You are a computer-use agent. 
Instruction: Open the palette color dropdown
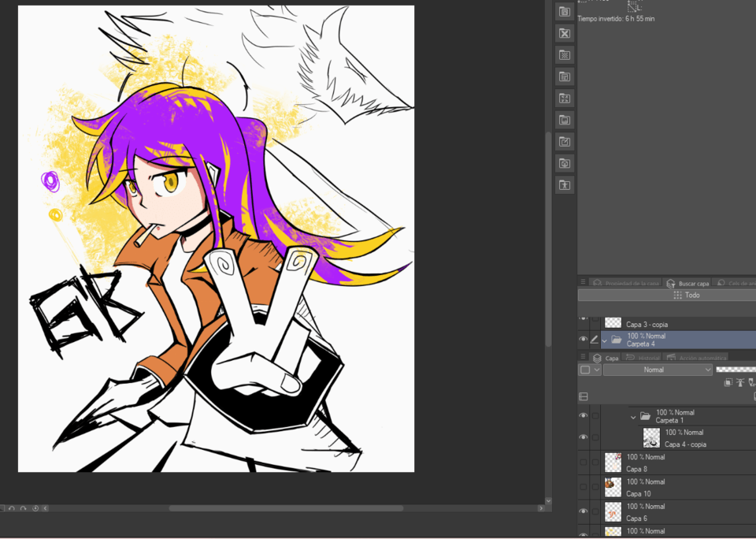[x=590, y=370]
